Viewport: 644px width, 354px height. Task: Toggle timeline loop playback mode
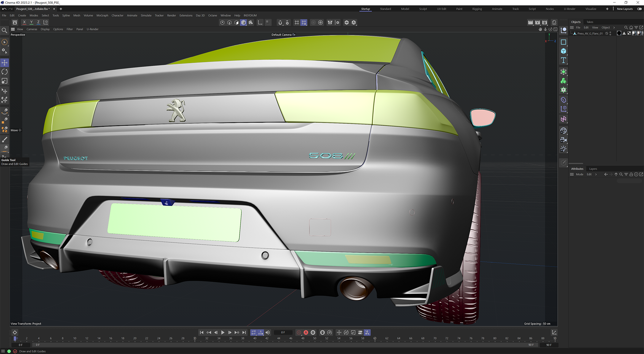click(254, 333)
